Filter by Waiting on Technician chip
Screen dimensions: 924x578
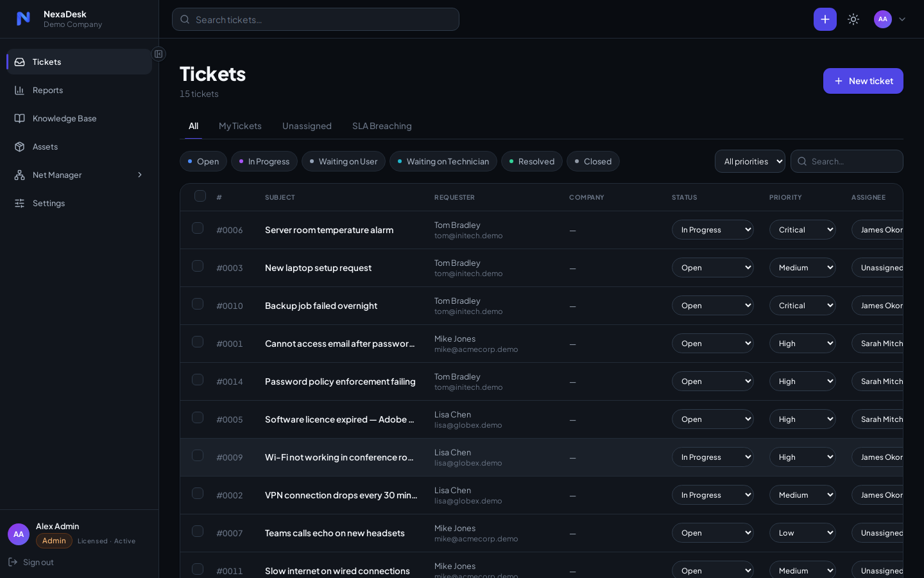click(x=443, y=161)
